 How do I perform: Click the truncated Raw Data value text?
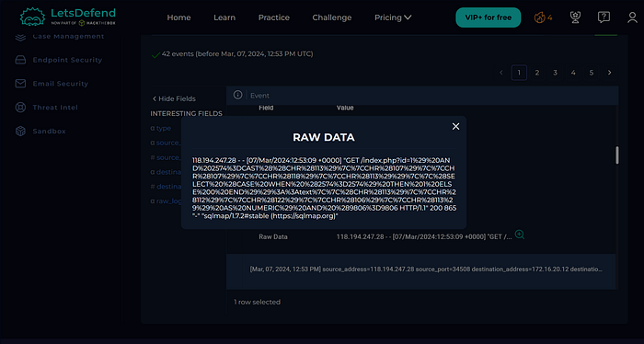tap(424, 237)
